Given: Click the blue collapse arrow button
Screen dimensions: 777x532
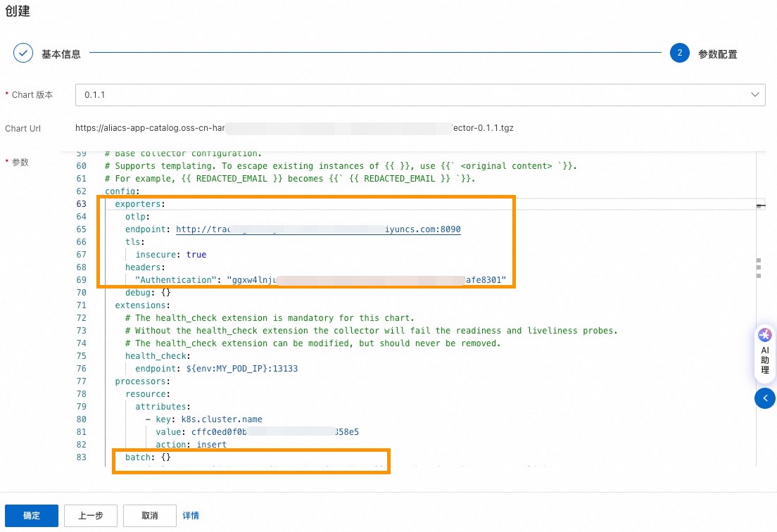Looking at the screenshot, I should 765,398.
